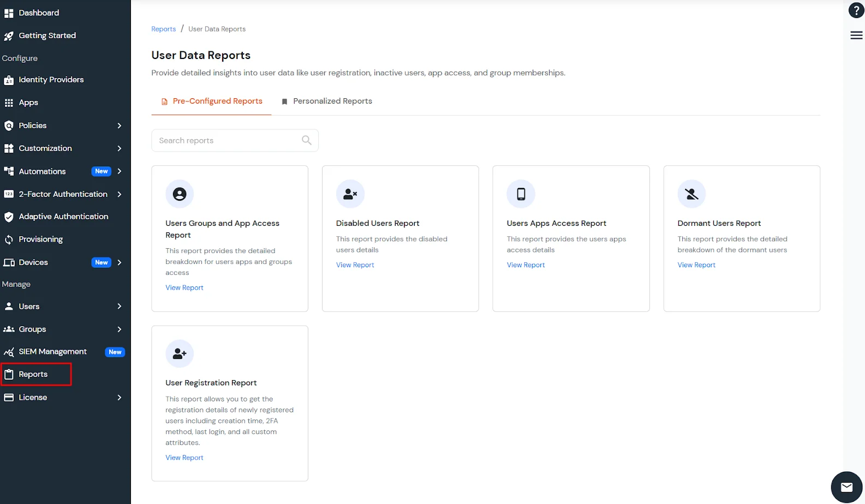
Task: Click the Dormant Users Report title
Action: tap(719, 224)
